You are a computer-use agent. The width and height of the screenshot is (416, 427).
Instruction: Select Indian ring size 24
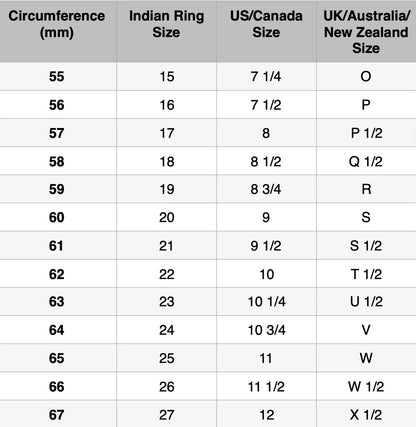pos(167,330)
